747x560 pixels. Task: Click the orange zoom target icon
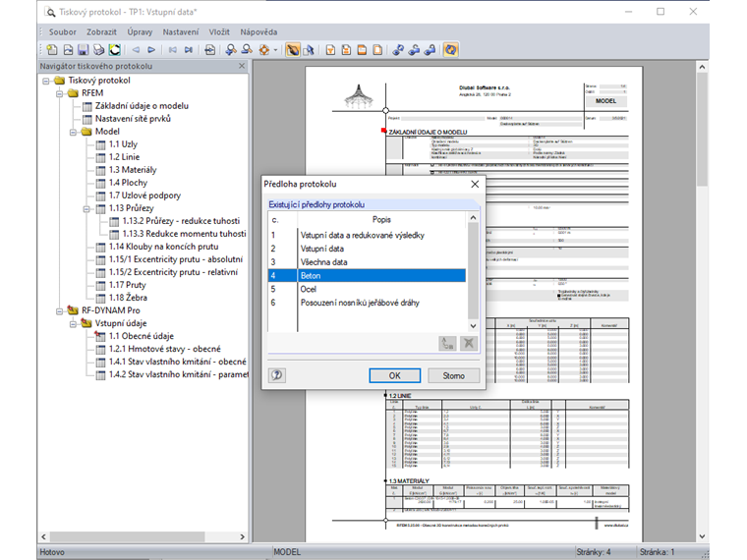click(x=264, y=49)
